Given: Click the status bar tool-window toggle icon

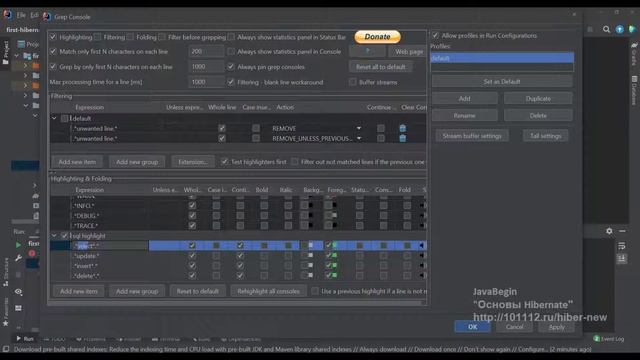Looking at the screenshot, I should tap(6, 349).
